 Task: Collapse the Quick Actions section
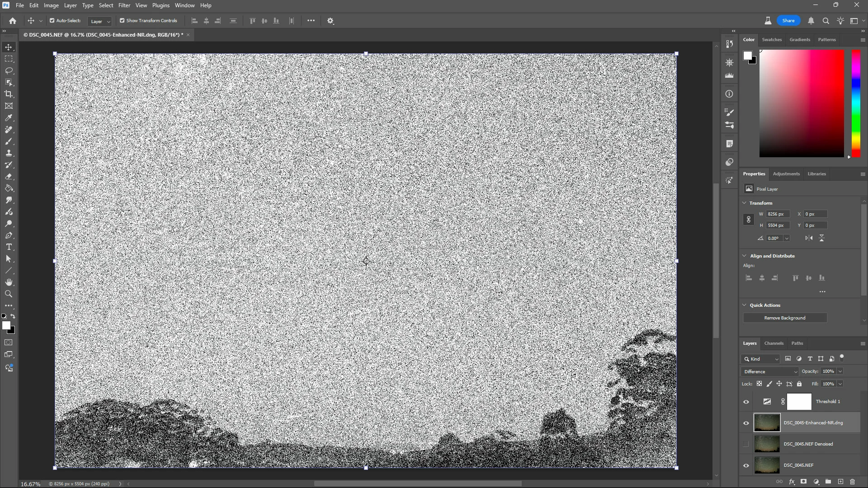(x=745, y=305)
